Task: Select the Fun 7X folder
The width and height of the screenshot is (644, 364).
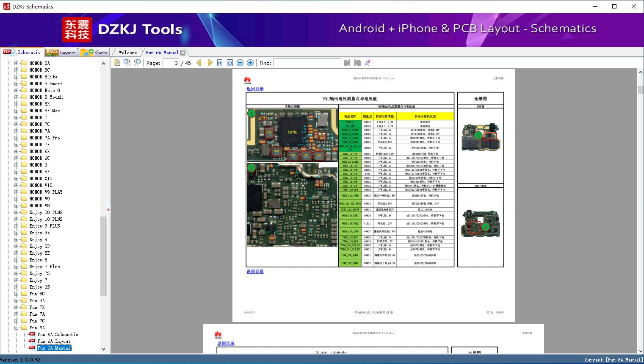Action: pos(37,307)
